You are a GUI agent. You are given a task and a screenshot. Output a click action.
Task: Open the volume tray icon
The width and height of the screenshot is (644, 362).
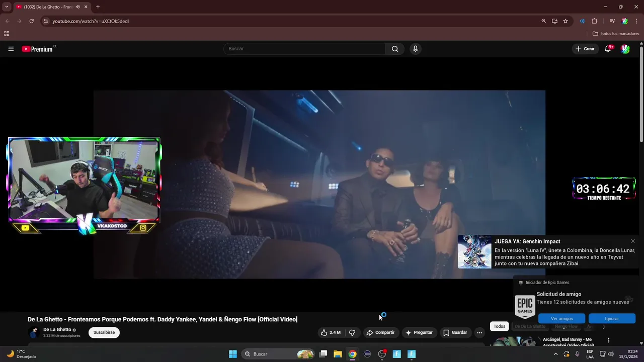click(611, 354)
